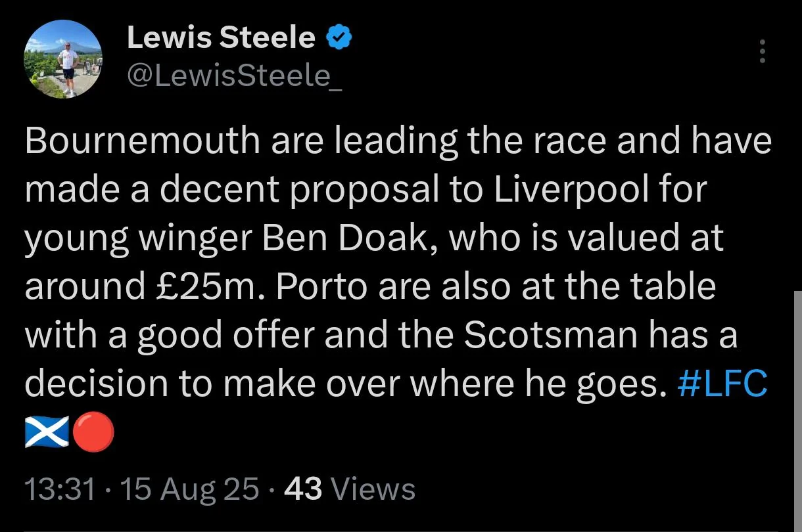Open the three-dot more options menu

(763, 51)
